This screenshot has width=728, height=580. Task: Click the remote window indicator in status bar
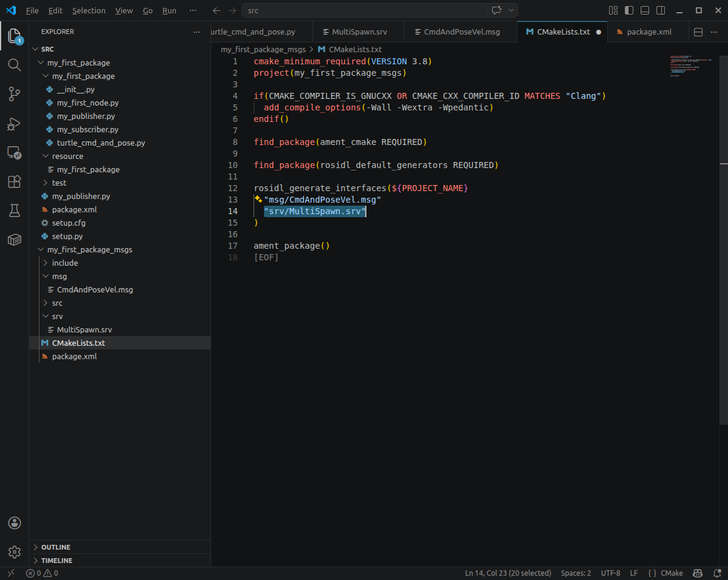point(10,573)
